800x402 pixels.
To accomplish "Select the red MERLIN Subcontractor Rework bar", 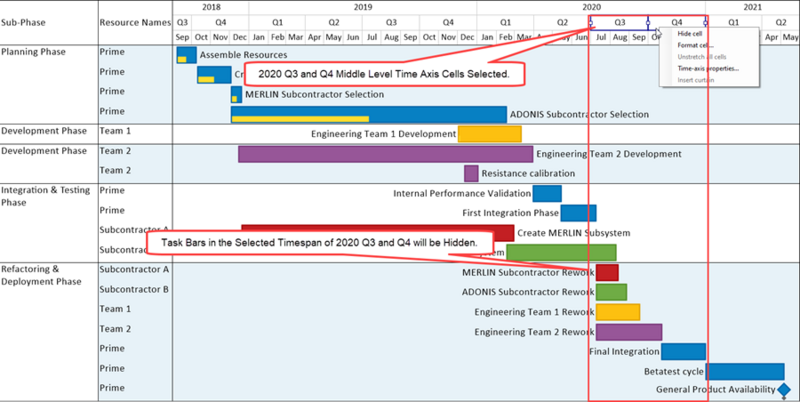I will tap(607, 272).
